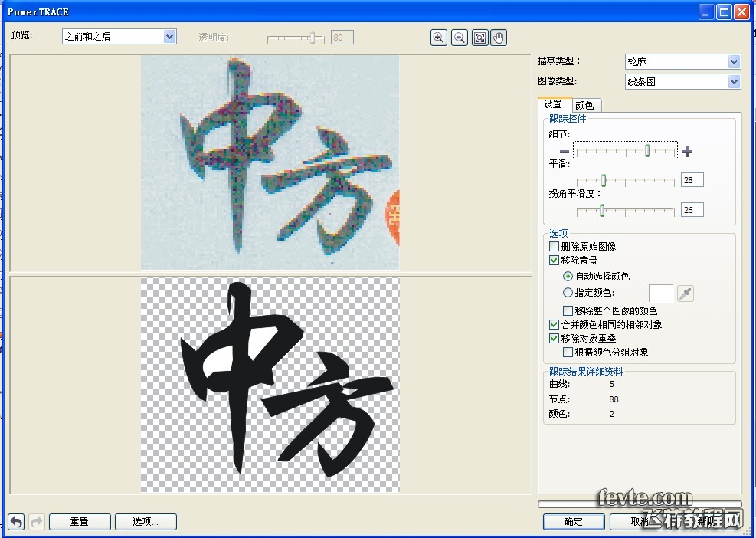The height and width of the screenshot is (538, 756).
Task: Enable 根据颜色分组对象 checkbox
Action: [x=568, y=353]
